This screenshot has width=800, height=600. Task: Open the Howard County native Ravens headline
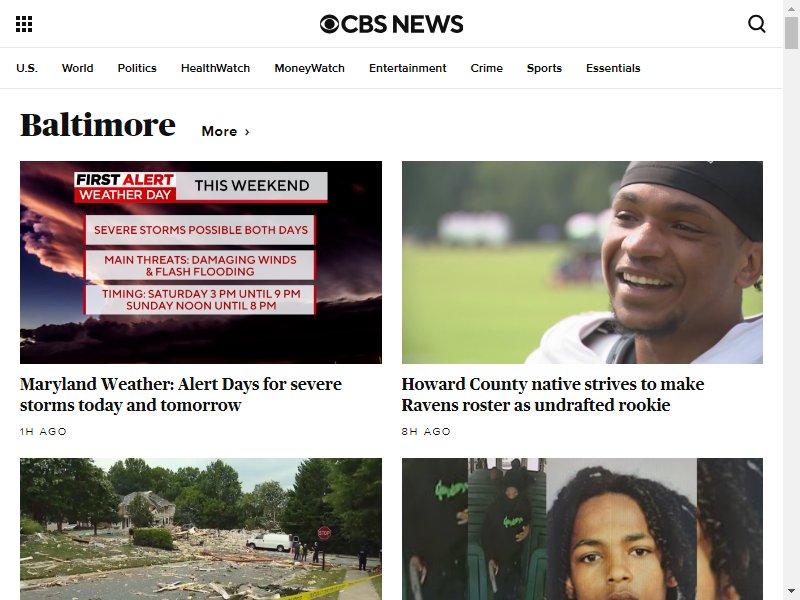click(553, 394)
